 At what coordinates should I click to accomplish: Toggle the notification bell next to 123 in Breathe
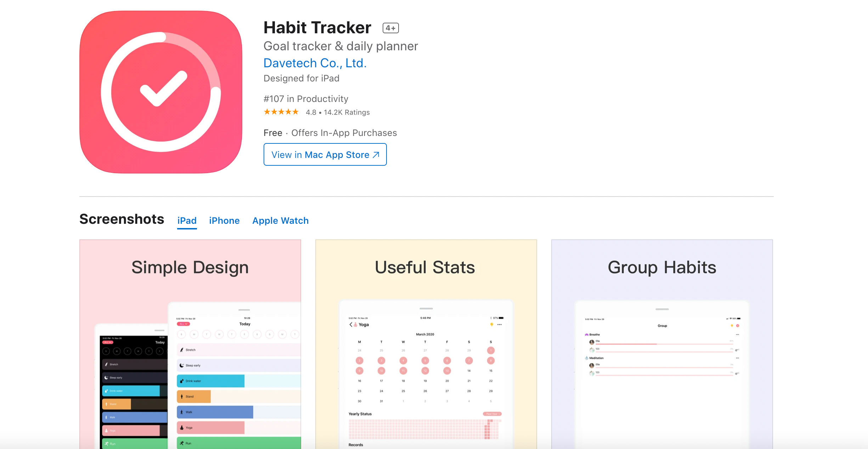(x=737, y=350)
